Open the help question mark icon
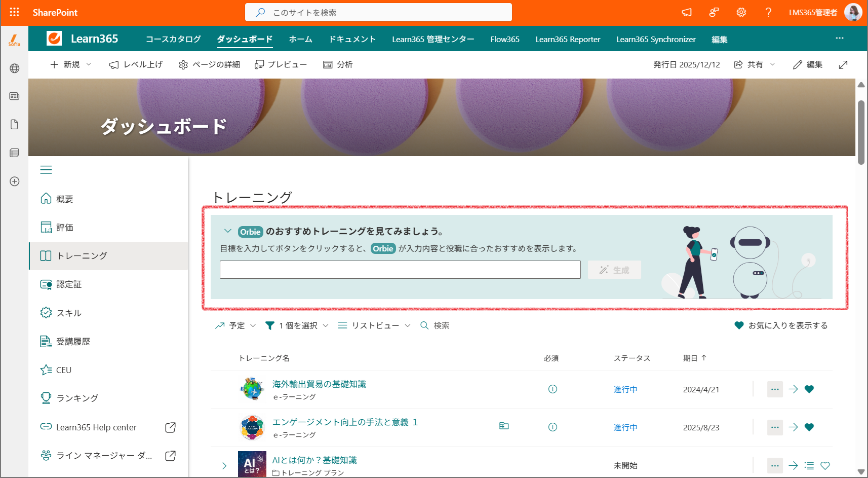Screen dimensions: 868x478 tap(768, 12)
